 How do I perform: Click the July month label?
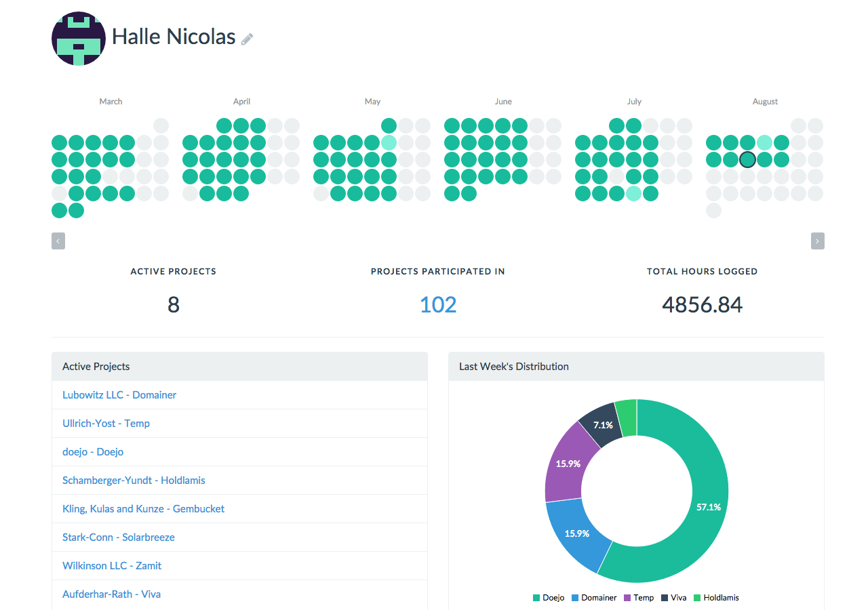(634, 102)
